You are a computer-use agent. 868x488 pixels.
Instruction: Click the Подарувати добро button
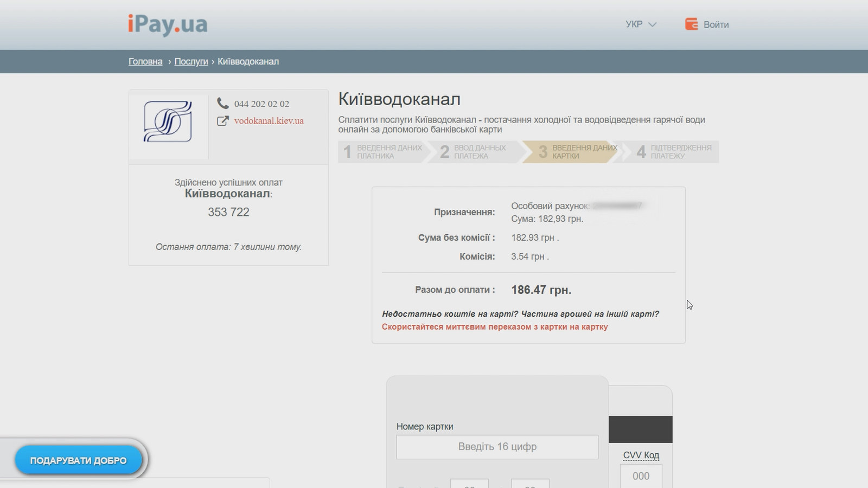click(x=79, y=460)
